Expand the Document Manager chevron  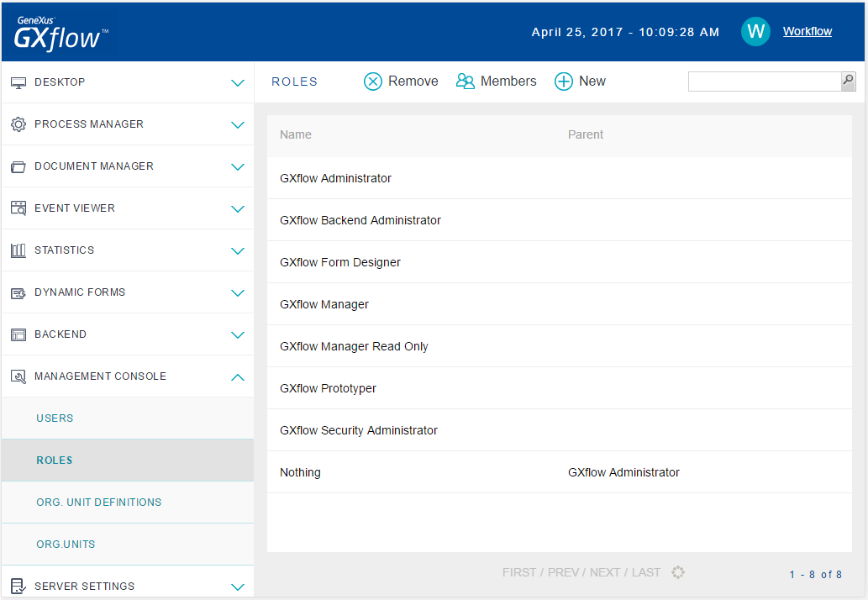[x=238, y=167]
